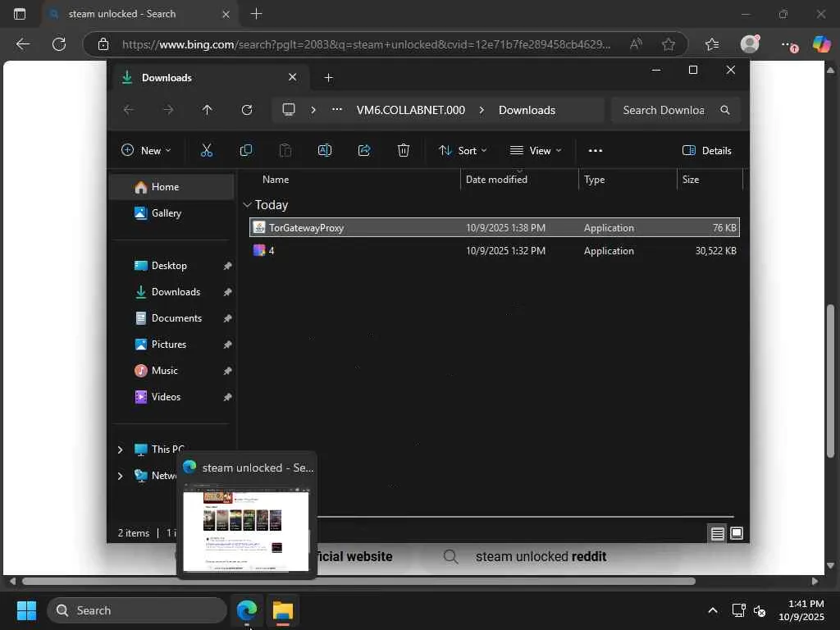840x630 pixels.
Task: Add page to favorites with star icon
Action: point(668,44)
